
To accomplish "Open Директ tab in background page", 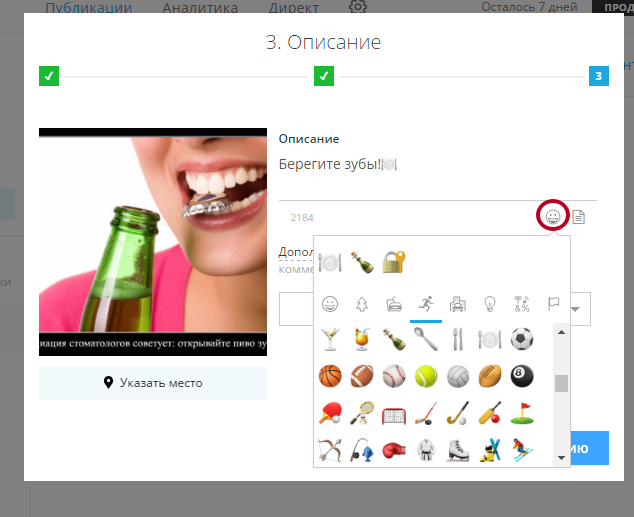I will 294,7.
